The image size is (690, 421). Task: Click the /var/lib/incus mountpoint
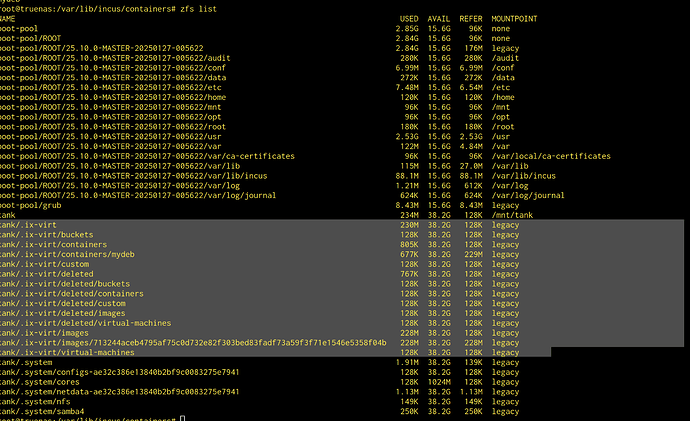(x=524, y=176)
